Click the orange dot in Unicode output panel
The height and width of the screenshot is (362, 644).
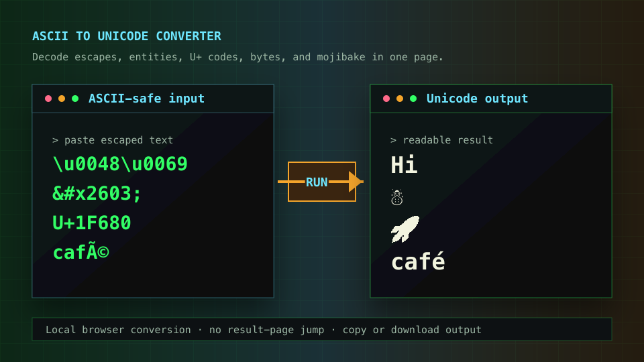400,99
